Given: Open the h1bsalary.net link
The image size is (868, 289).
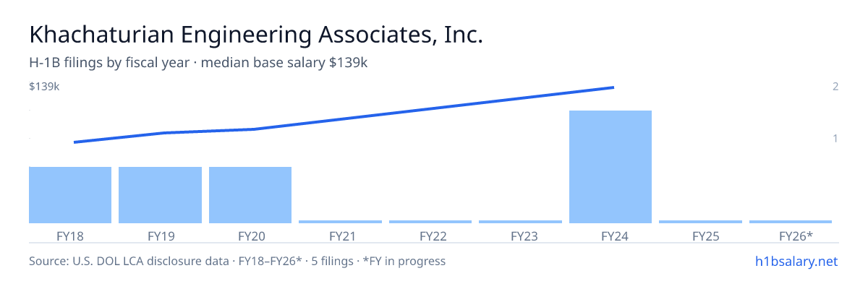Looking at the screenshot, I should tap(796, 261).
